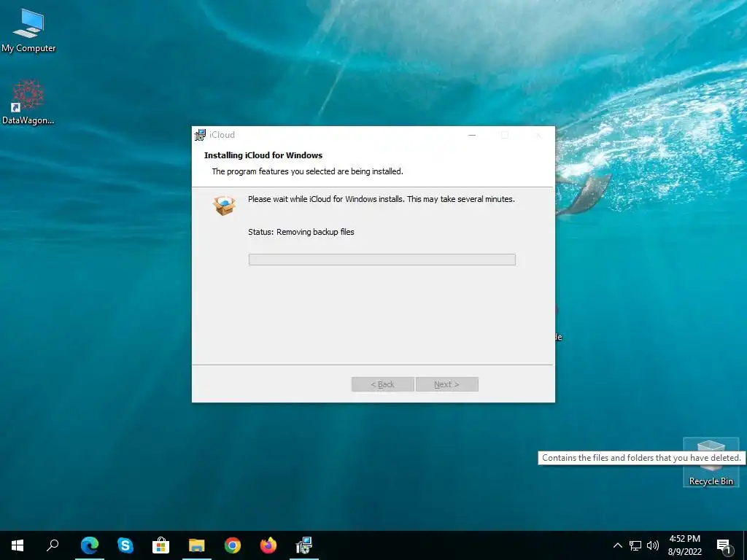
Task: Select the iCloud installer taskbar icon
Action: coord(304,545)
